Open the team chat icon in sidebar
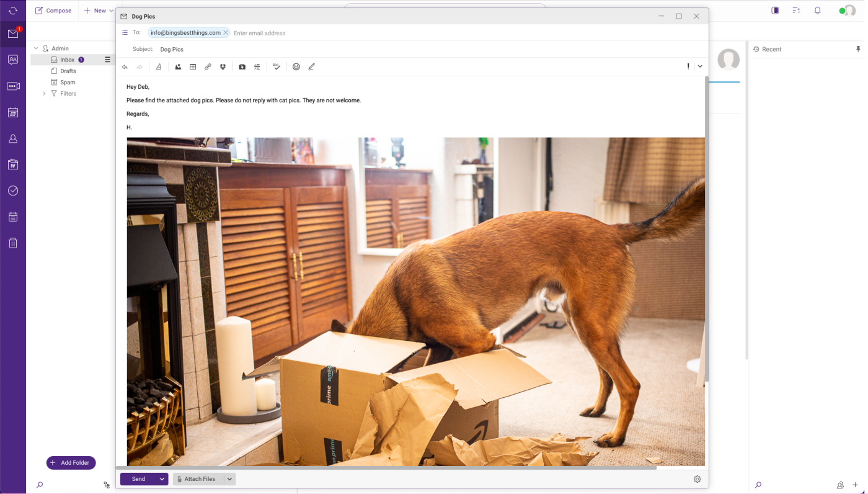The image size is (868, 494). [x=13, y=60]
